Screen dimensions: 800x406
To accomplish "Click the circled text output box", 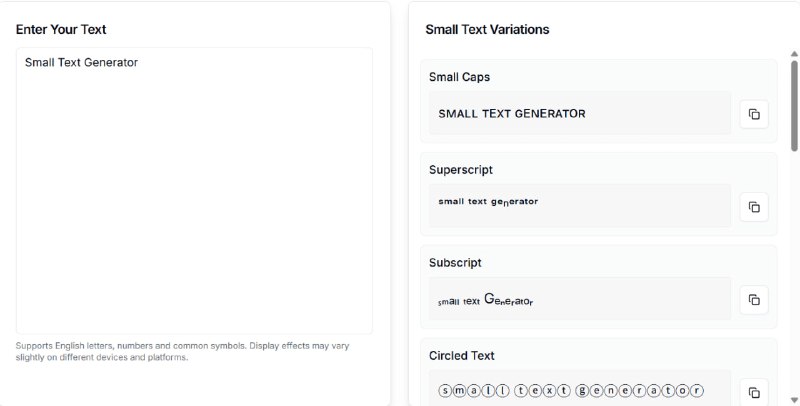I will coord(580,389).
